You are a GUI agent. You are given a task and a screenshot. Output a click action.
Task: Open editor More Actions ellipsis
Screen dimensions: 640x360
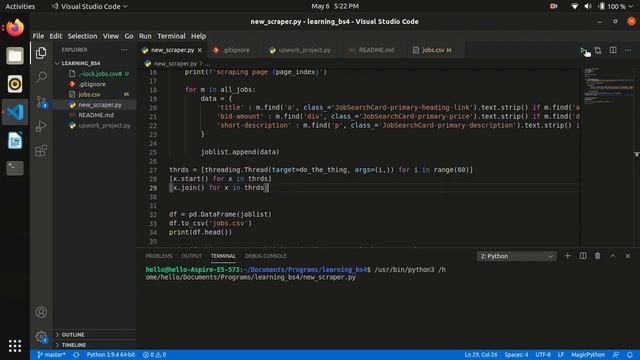point(628,50)
